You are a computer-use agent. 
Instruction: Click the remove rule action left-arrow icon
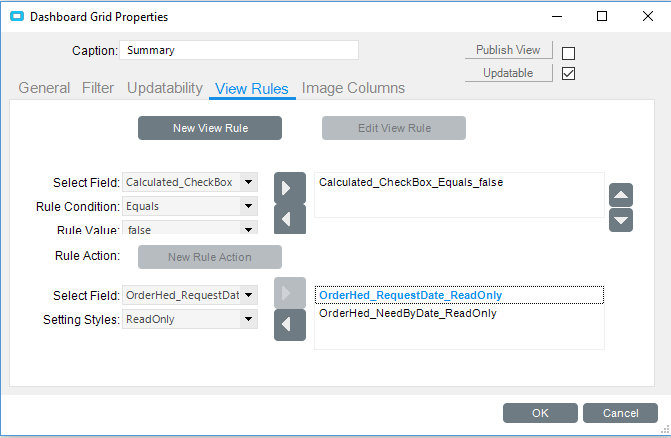click(290, 324)
